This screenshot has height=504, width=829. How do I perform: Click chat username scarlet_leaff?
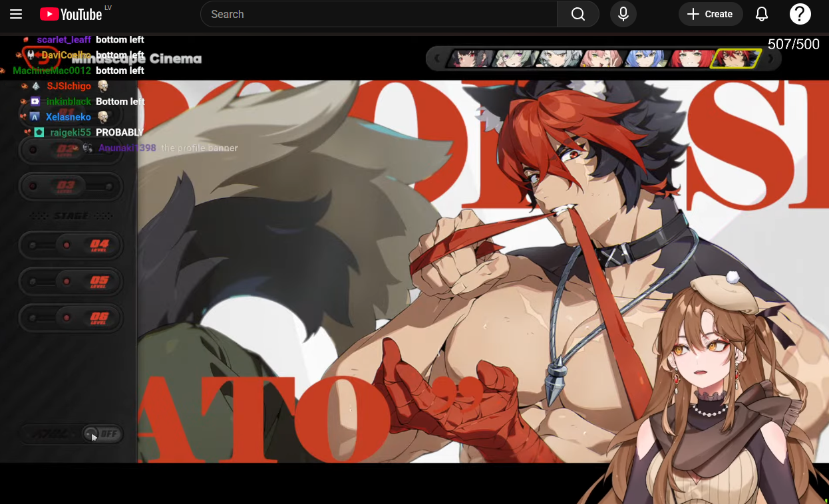click(x=64, y=40)
